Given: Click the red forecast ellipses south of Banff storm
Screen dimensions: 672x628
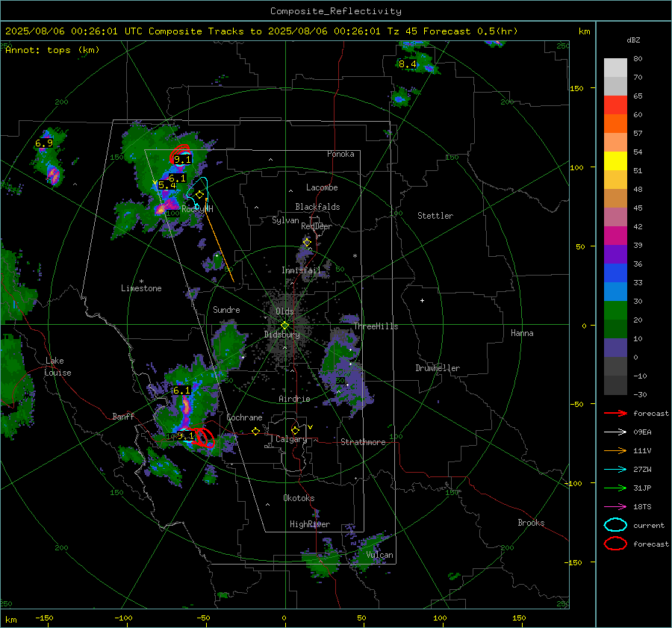Looking at the screenshot, I should 202,438.
